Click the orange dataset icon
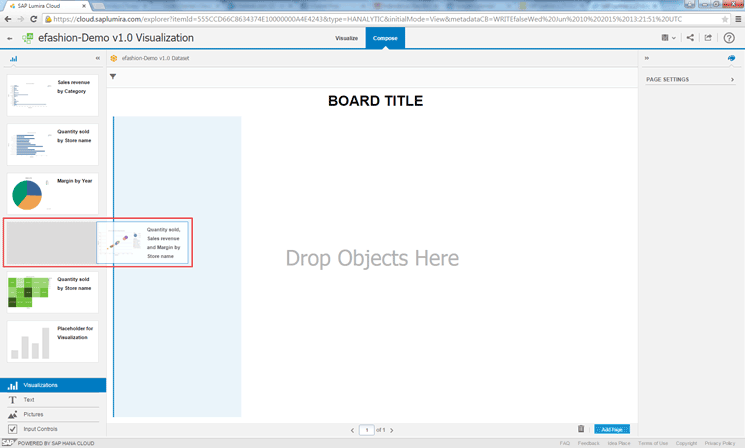The image size is (745, 448). (x=114, y=58)
